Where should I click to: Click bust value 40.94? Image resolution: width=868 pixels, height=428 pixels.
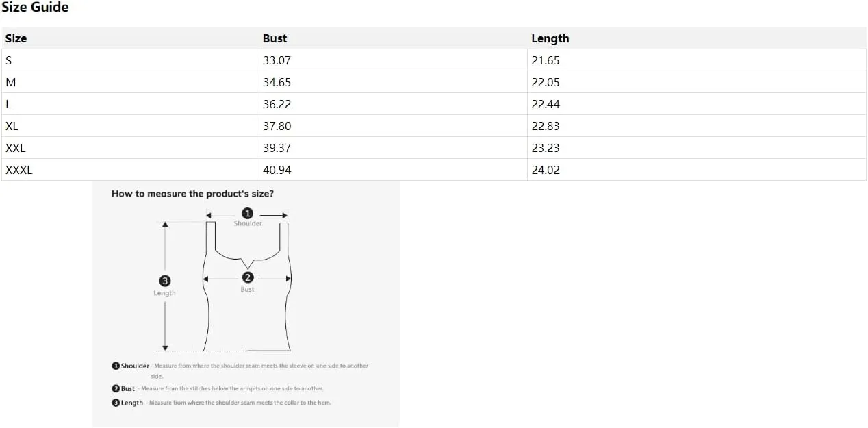point(277,170)
